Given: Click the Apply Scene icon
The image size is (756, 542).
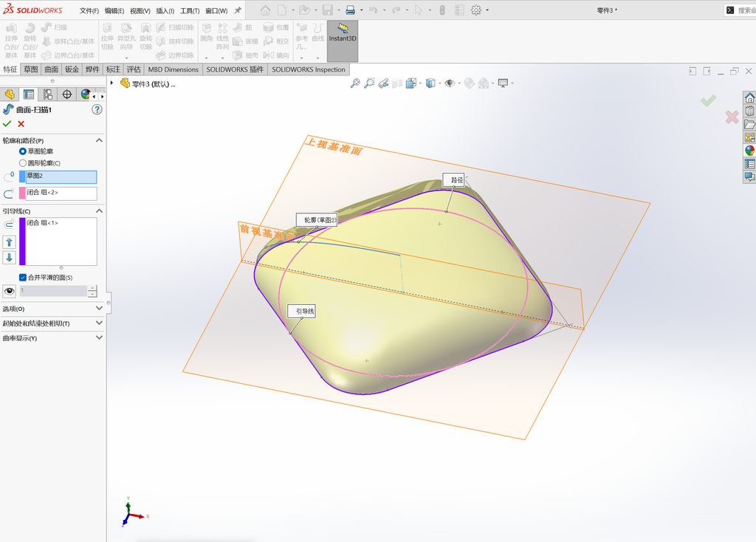Looking at the screenshot, I should point(484,83).
